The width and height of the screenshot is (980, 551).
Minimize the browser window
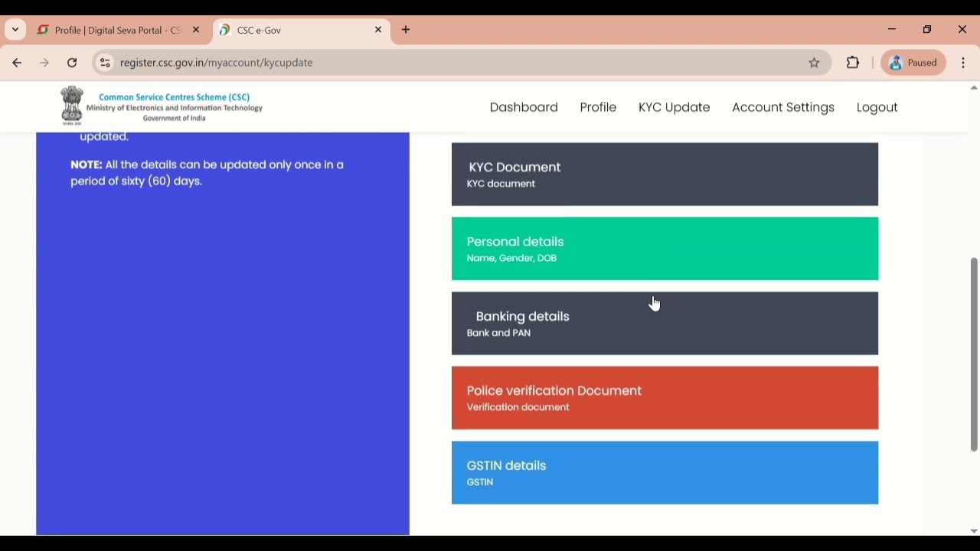click(893, 30)
